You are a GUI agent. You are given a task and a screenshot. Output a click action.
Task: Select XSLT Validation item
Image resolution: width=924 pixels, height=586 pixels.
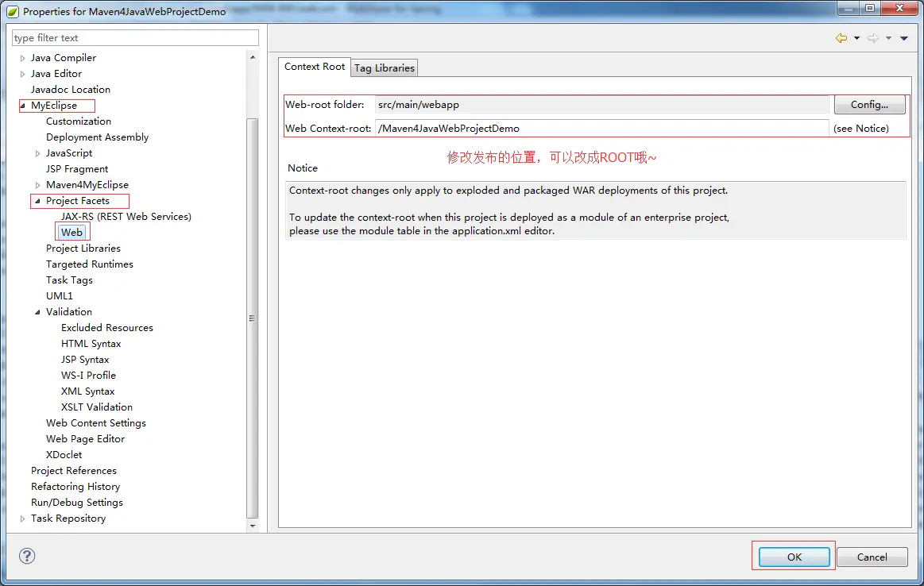pyautogui.click(x=97, y=407)
